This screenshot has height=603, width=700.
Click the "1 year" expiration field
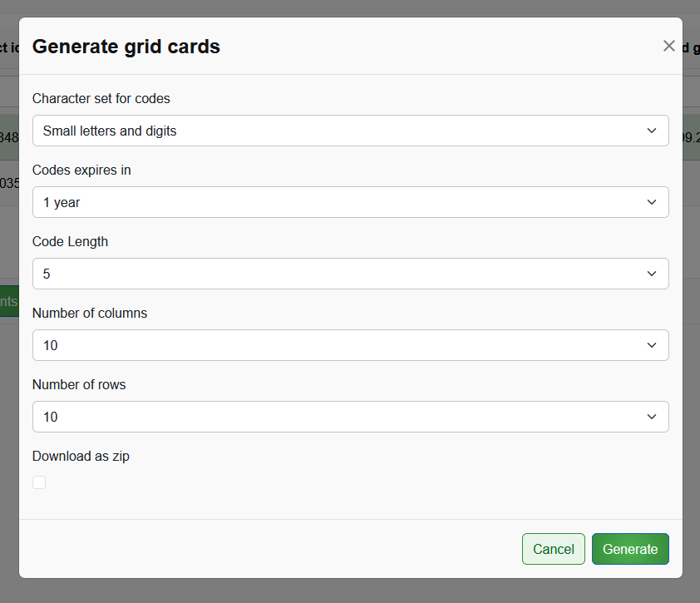[249, 202]
